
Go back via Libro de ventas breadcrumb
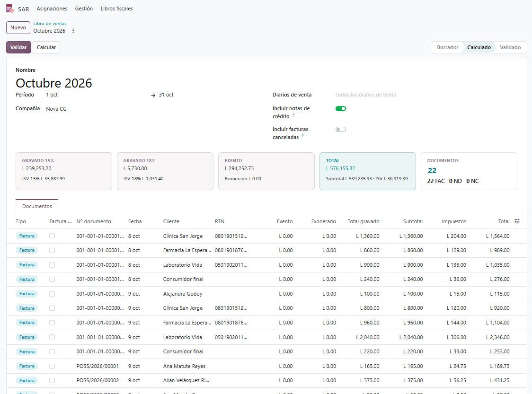coord(50,23)
